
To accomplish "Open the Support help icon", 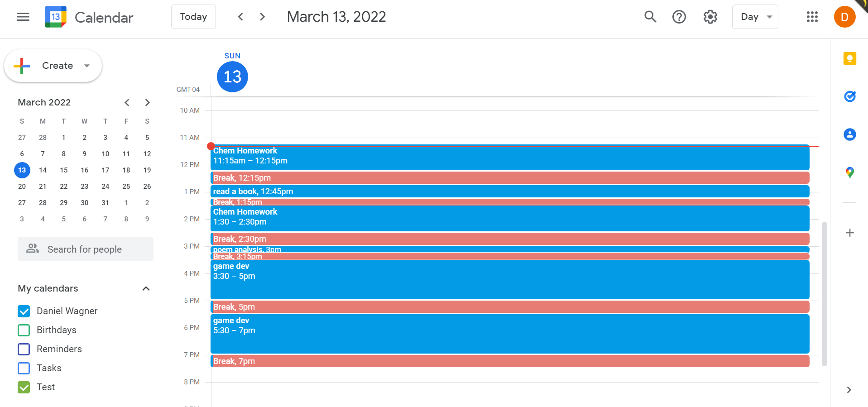I will (x=679, y=17).
